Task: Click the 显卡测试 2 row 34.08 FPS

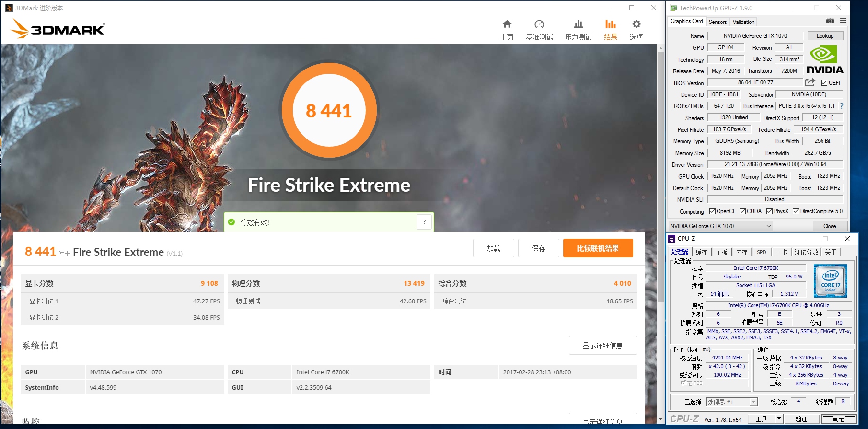Action: coord(122,317)
